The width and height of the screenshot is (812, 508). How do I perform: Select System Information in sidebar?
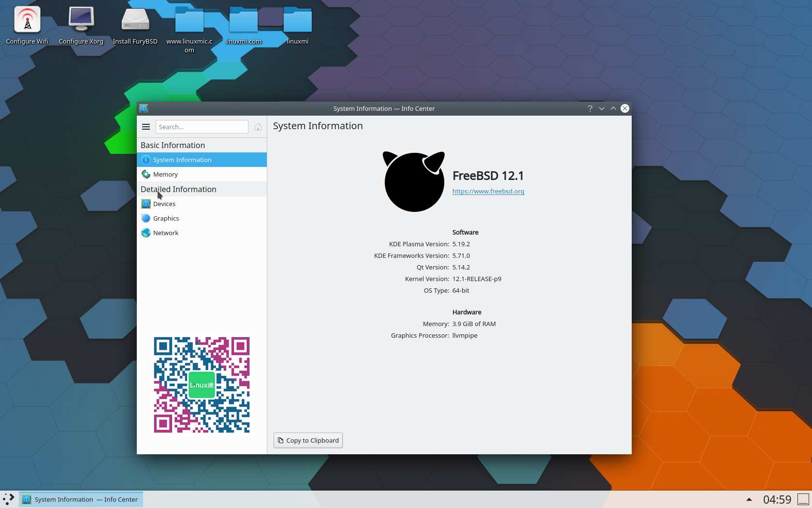(x=202, y=160)
